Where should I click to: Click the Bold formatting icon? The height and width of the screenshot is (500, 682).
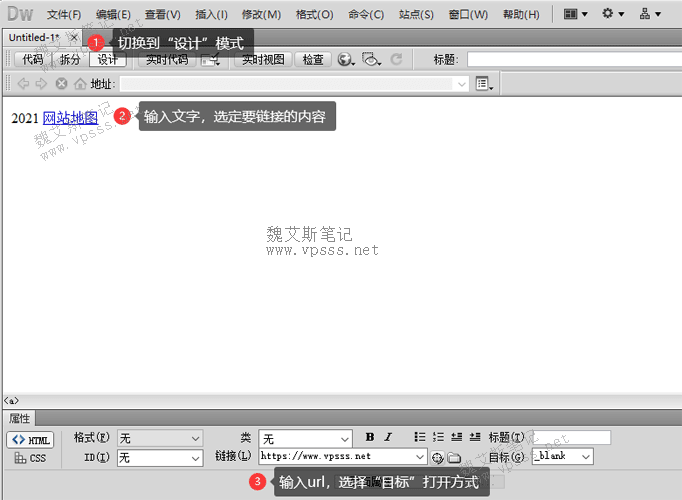370,438
